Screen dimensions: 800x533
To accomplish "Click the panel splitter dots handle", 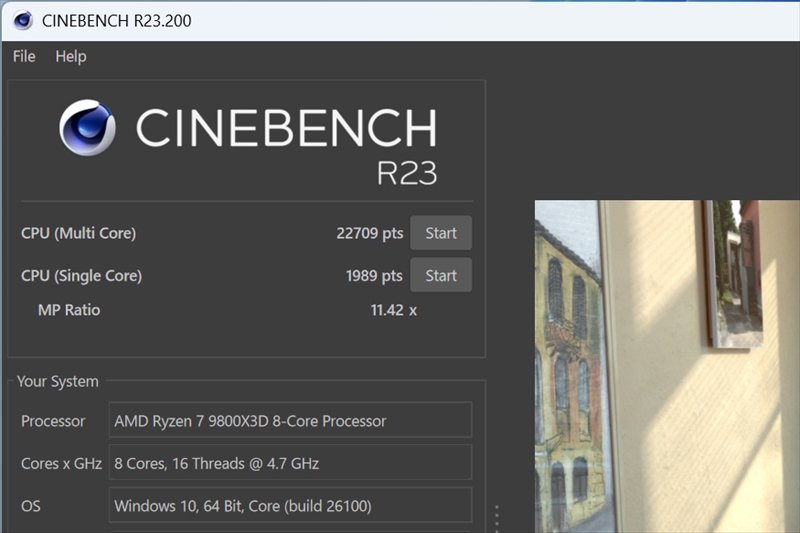I will click(x=496, y=518).
